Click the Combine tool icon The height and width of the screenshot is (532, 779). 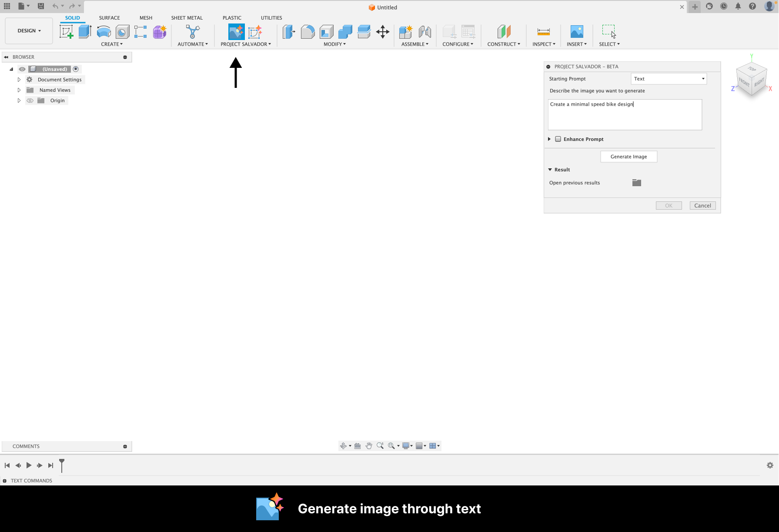tap(345, 32)
